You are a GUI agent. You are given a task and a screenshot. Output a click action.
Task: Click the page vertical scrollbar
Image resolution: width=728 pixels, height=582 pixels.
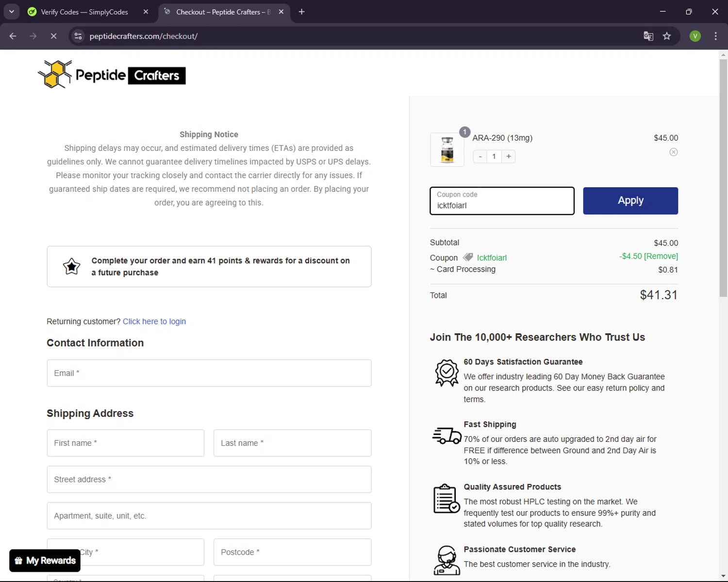point(723,178)
